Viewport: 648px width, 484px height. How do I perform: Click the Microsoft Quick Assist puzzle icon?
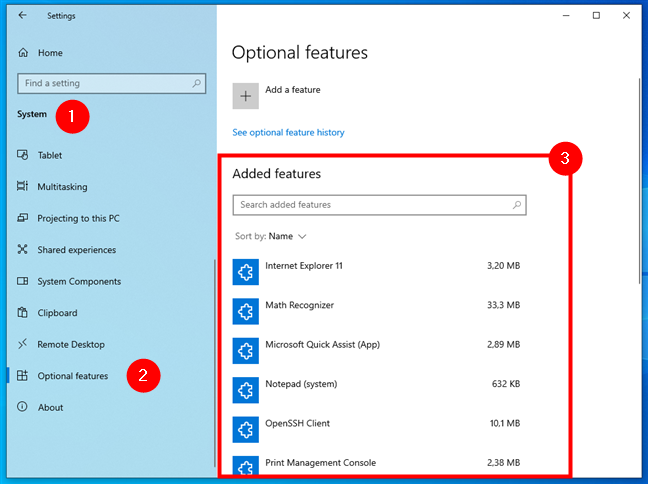pos(245,351)
